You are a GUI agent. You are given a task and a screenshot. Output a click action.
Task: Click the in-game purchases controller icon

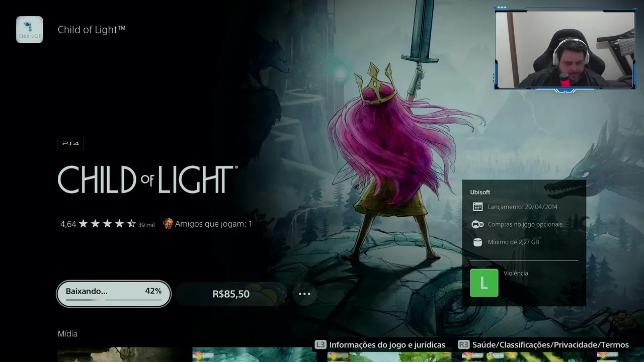coord(477,224)
